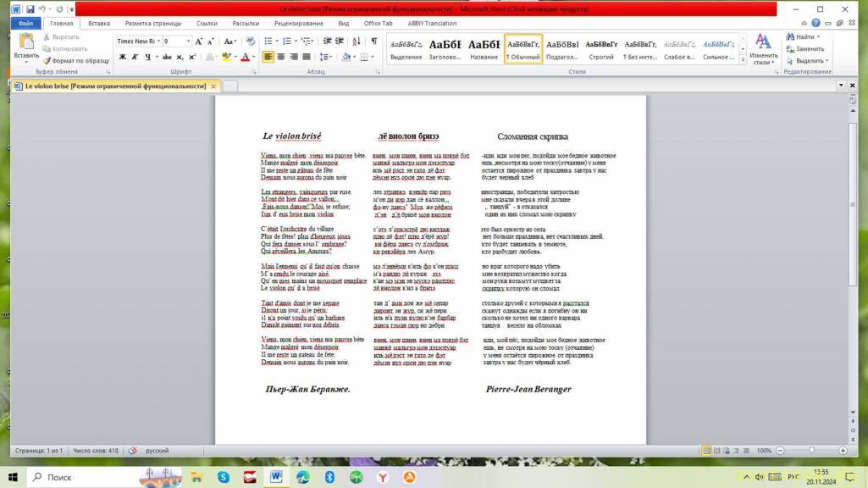868x488 pixels.
Task: Apply the Название style
Action: (484, 49)
